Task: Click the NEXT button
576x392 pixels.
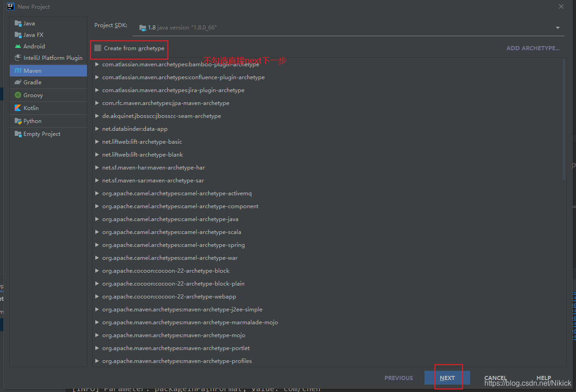Action: pos(447,378)
